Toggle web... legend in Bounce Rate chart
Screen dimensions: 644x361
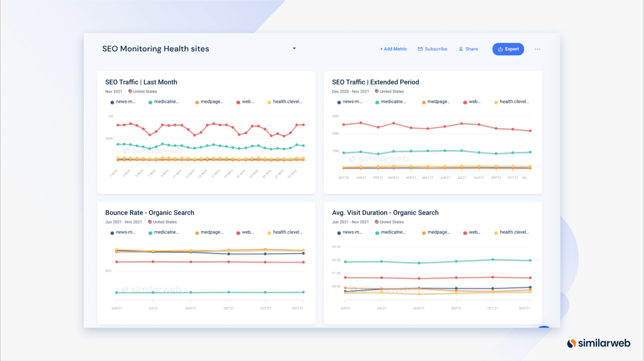coord(245,232)
